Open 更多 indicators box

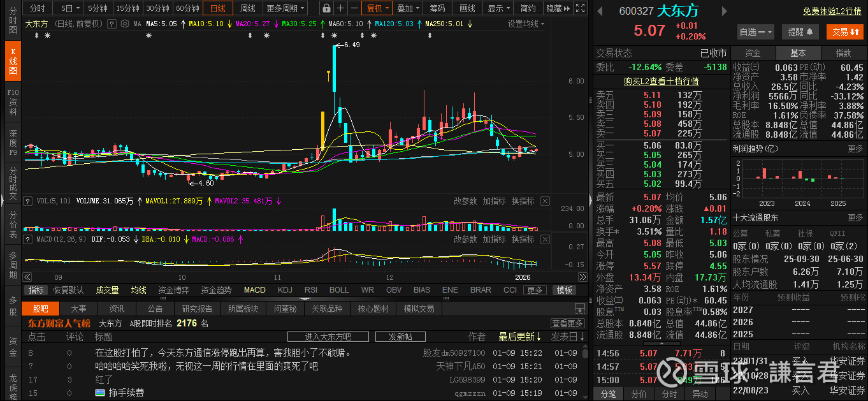(535, 290)
